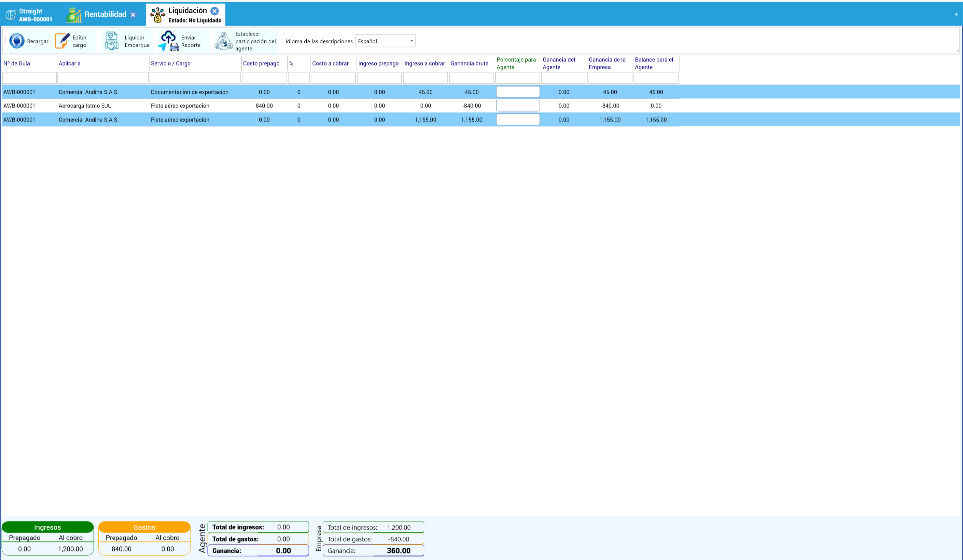Click Establecer participación del agente icon
Image resolution: width=963 pixels, height=560 pixels.
(224, 41)
